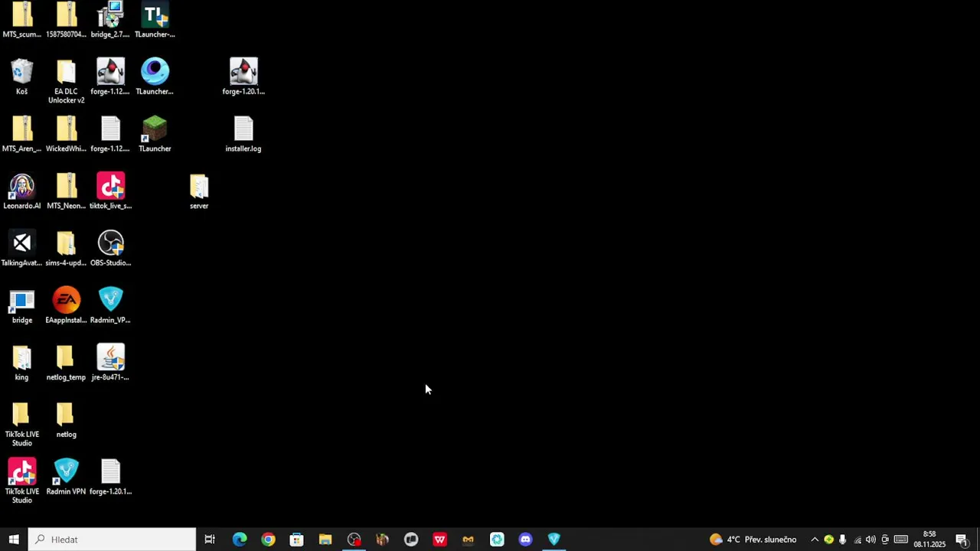
Task: Select the server folder icon
Action: (x=199, y=186)
